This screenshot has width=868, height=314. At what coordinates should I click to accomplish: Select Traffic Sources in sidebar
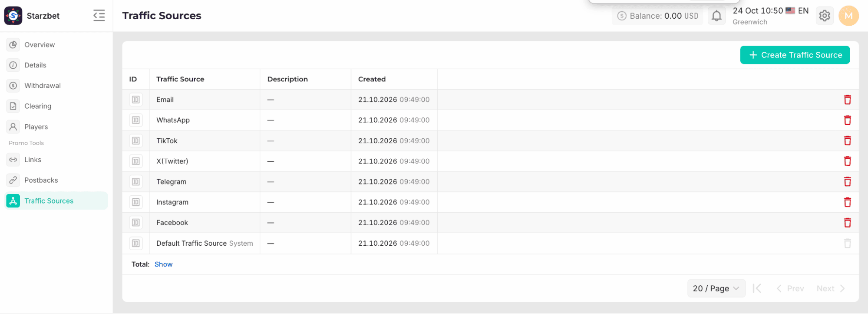[56, 201]
